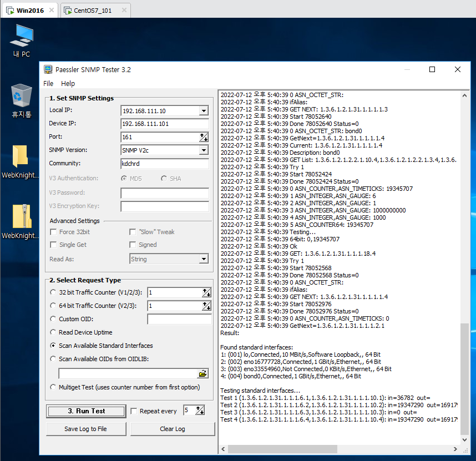
Task: Click the log scroll down arrow
Action: 464,440
